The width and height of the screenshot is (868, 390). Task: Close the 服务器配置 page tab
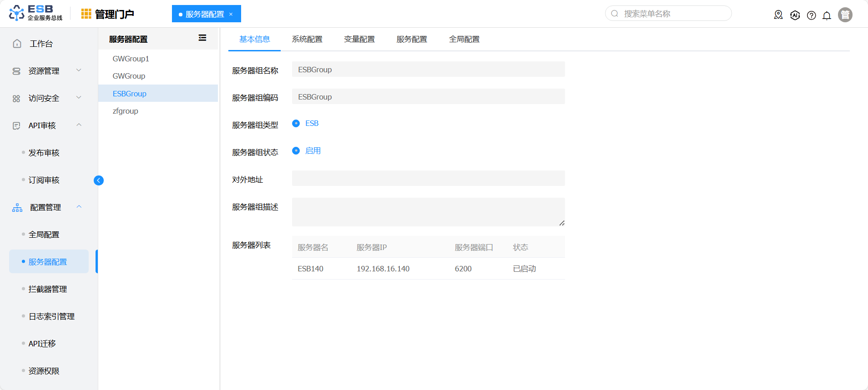231,14
